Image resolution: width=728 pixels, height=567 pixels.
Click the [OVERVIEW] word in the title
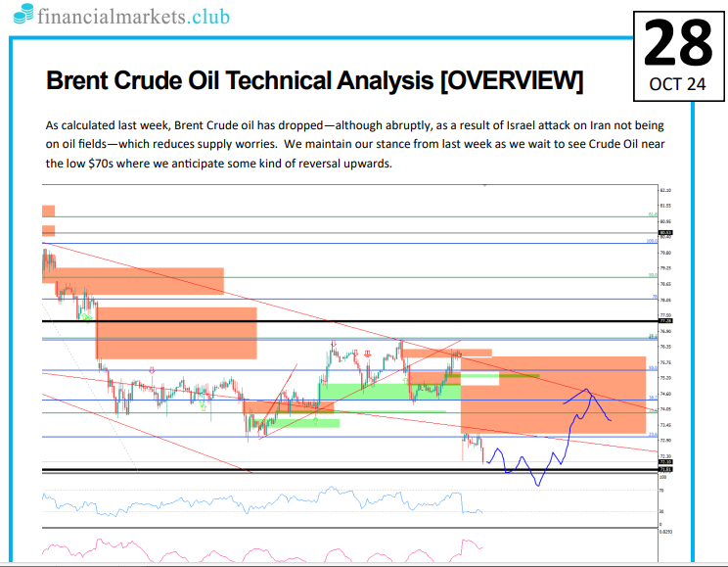(x=512, y=81)
